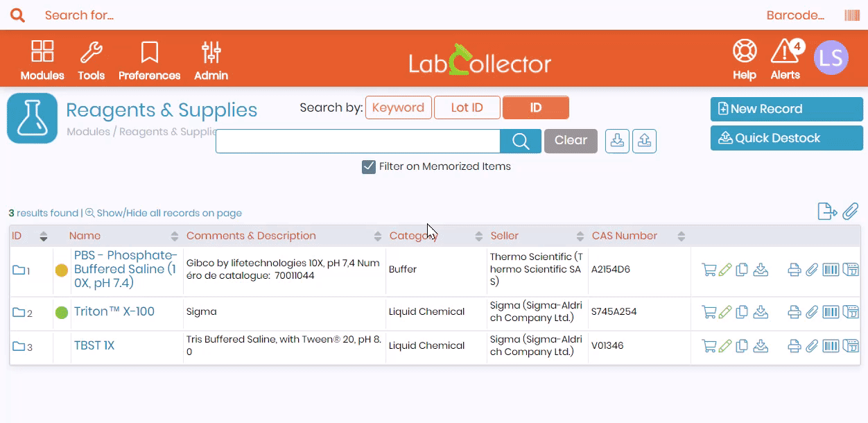Open the TBST 1X record link

pos(94,345)
